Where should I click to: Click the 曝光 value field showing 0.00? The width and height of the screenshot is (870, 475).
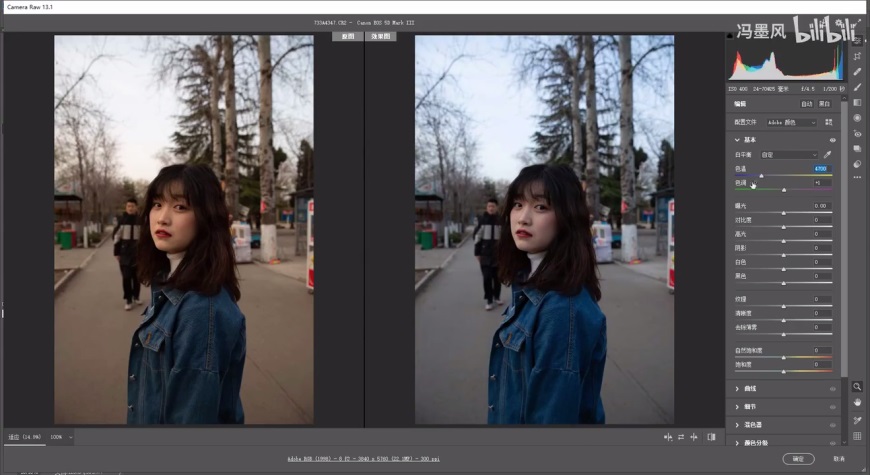822,206
